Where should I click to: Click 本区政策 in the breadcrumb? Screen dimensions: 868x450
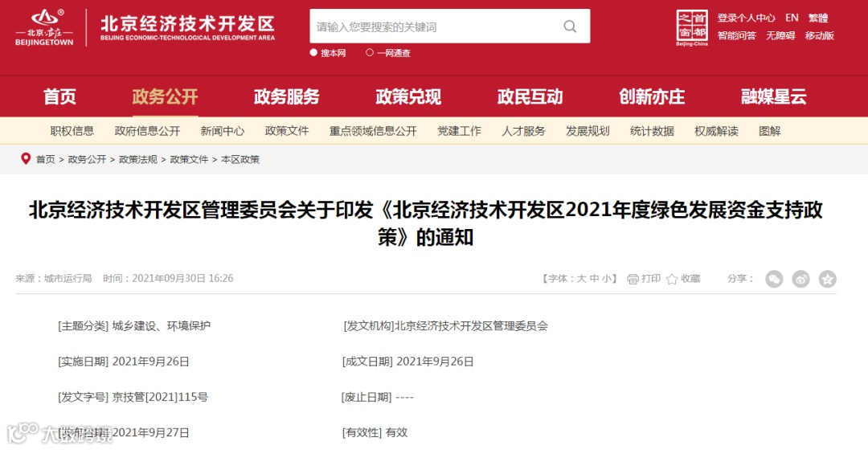(240, 159)
